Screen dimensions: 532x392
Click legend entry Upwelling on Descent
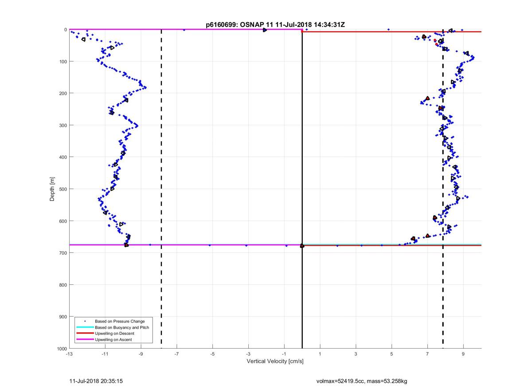click(x=114, y=333)
